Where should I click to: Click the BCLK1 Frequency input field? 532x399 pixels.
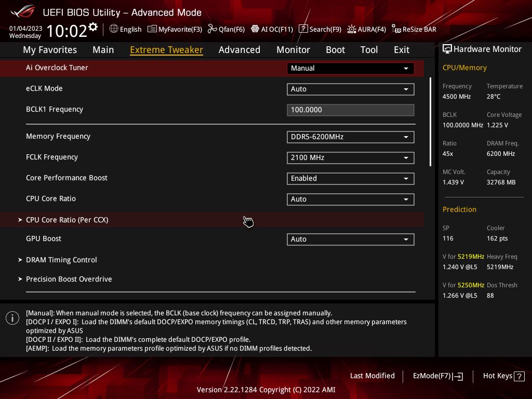pyautogui.click(x=351, y=110)
